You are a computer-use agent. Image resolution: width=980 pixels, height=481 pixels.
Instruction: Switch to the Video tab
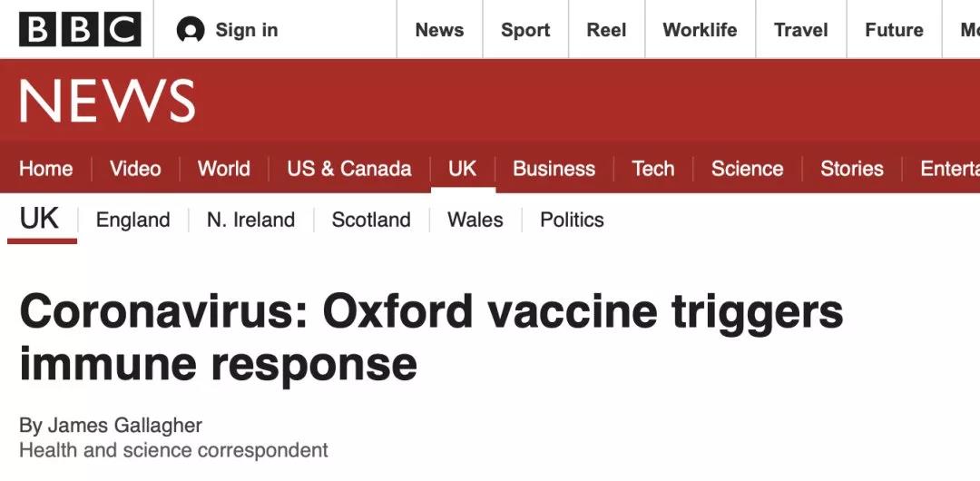click(135, 169)
